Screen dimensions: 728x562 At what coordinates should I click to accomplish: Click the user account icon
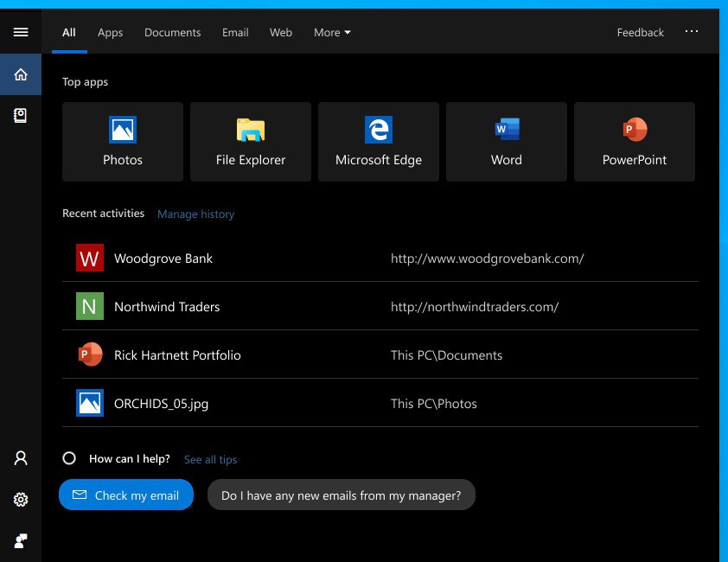21,458
